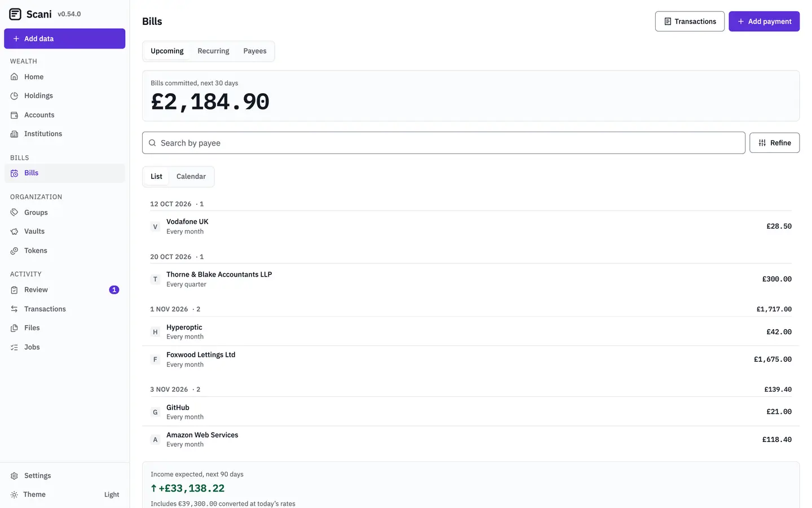
Task: Open Thorne & Blake Accountants LLP bill
Action: pos(471,279)
